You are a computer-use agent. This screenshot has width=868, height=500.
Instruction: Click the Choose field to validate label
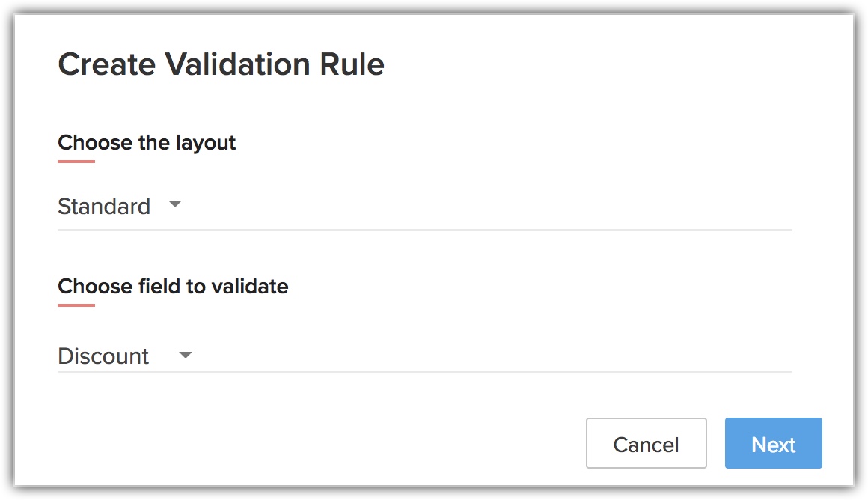click(x=173, y=286)
